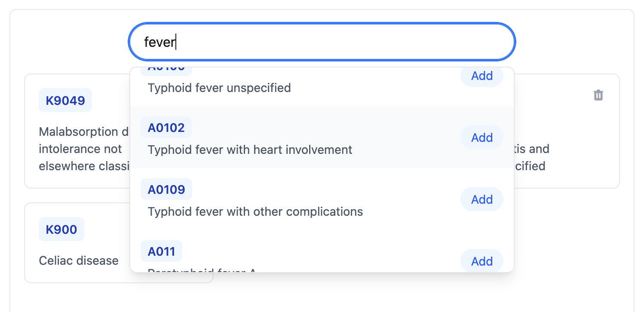This screenshot has height=312, width=644.
Task: Click Add next to A011
Action: click(x=481, y=261)
